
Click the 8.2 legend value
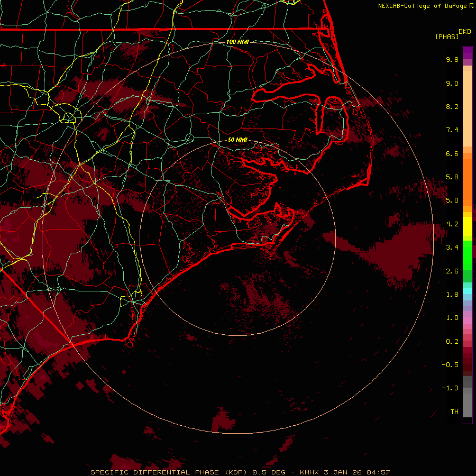(452, 106)
